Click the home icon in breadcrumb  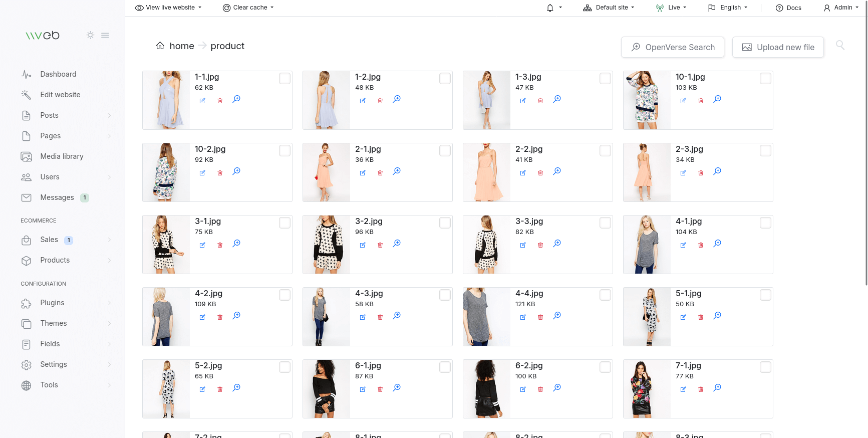(x=160, y=46)
